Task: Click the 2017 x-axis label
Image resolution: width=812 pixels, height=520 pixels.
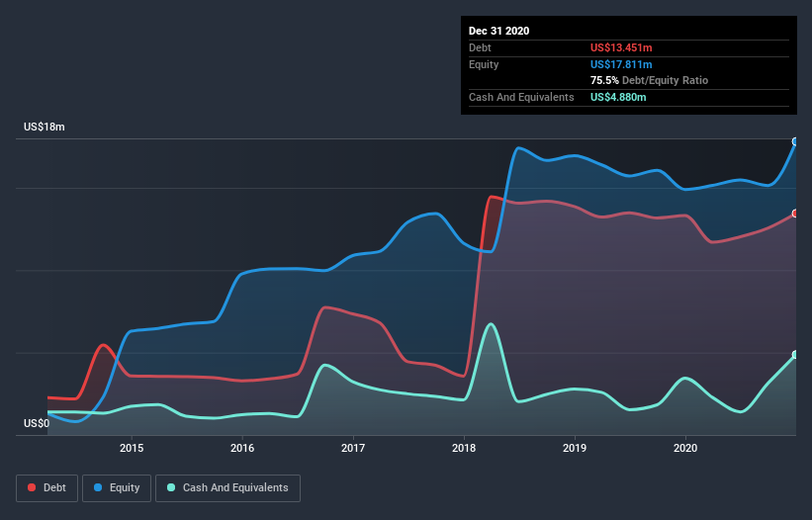Action: (x=353, y=448)
